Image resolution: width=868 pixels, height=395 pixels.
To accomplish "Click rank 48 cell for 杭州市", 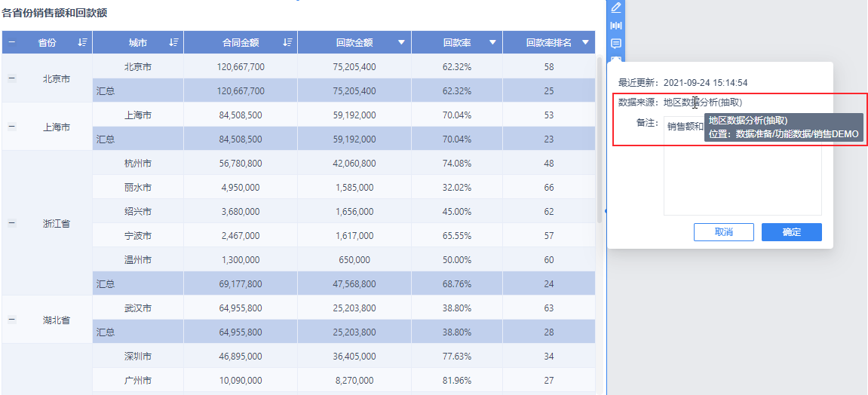I will pyautogui.click(x=548, y=163).
